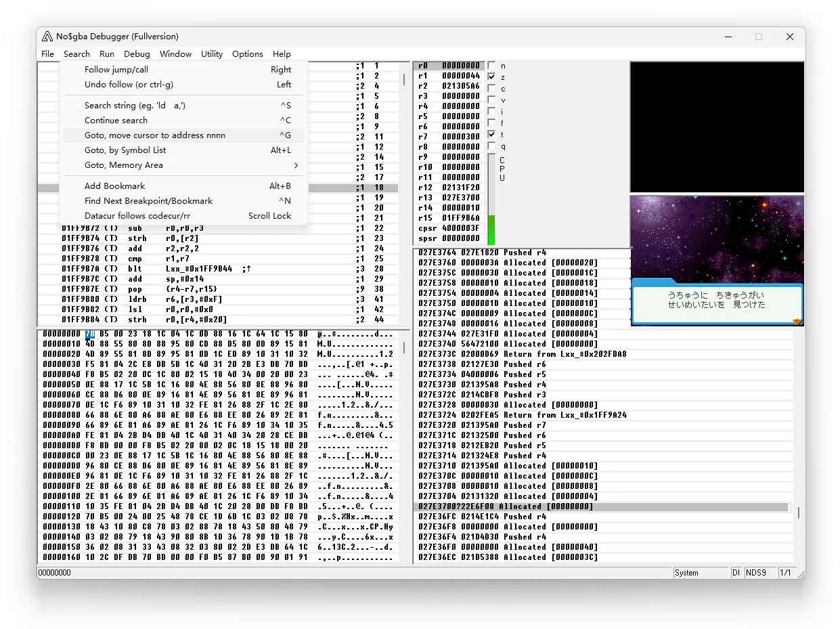Screen dimensions: 840x629
Task: Enable the n flag checkbox
Action: (491, 66)
